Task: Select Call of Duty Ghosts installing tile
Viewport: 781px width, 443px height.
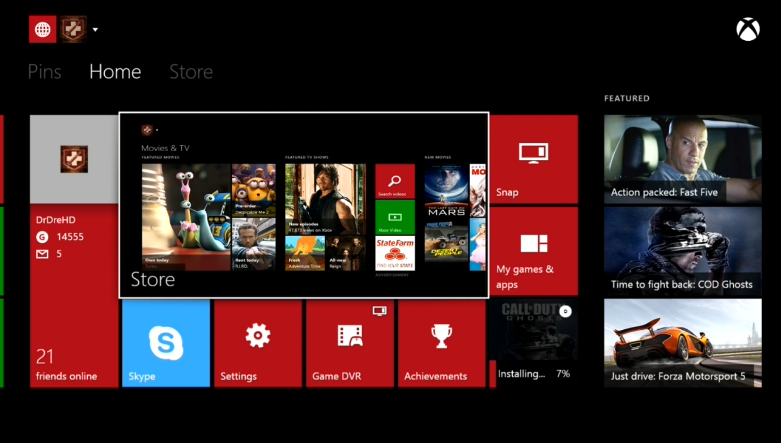Action: pos(534,343)
